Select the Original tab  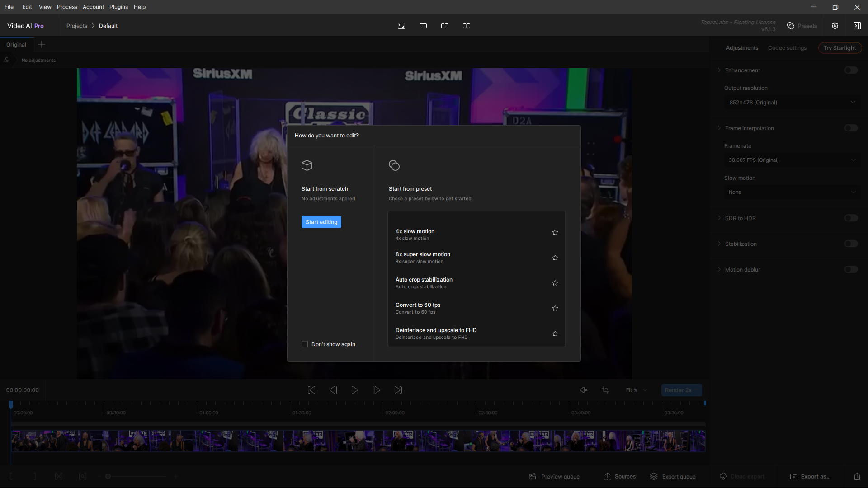[x=16, y=45]
